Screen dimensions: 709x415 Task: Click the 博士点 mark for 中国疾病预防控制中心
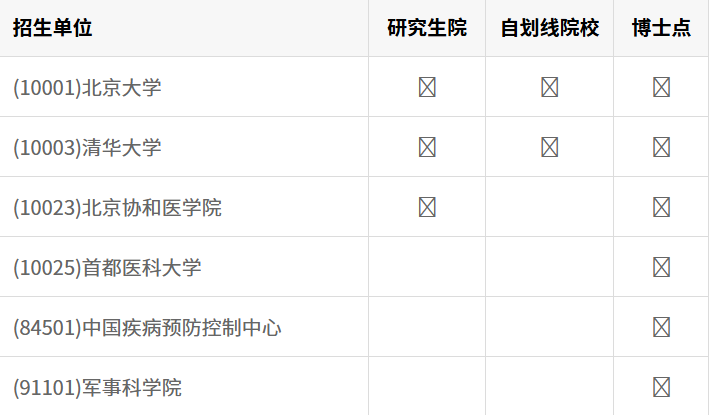[x=661, y=327]
